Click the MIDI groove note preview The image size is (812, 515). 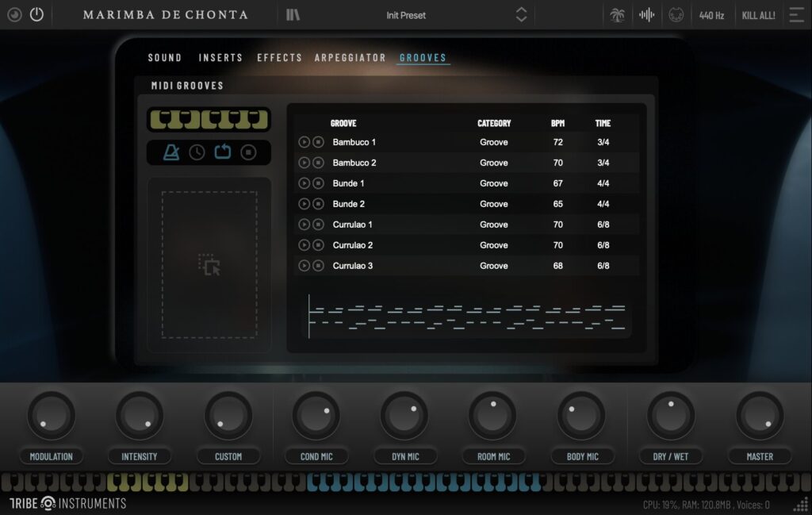tap(468, 317)
